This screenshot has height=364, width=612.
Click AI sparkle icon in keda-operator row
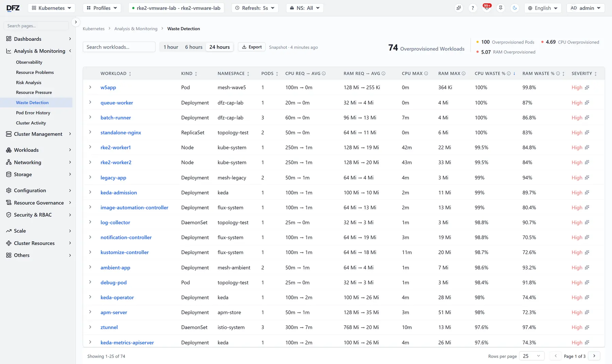click(x=587, y=297)
